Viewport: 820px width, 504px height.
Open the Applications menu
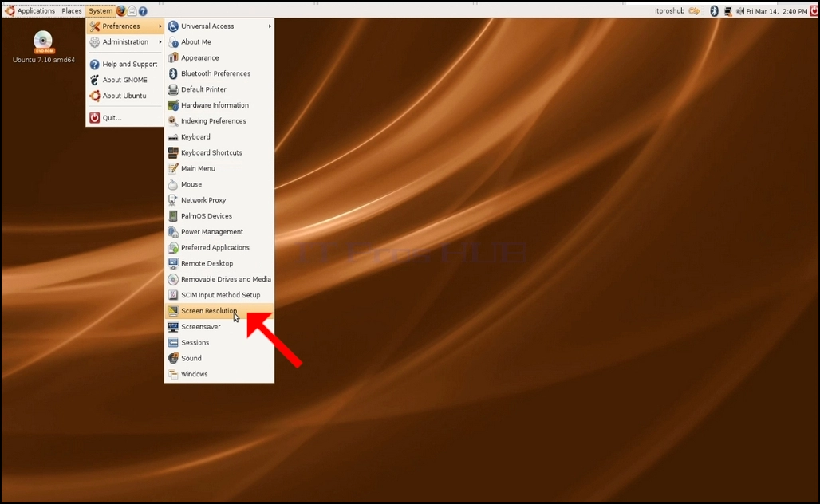click(30, 10)
